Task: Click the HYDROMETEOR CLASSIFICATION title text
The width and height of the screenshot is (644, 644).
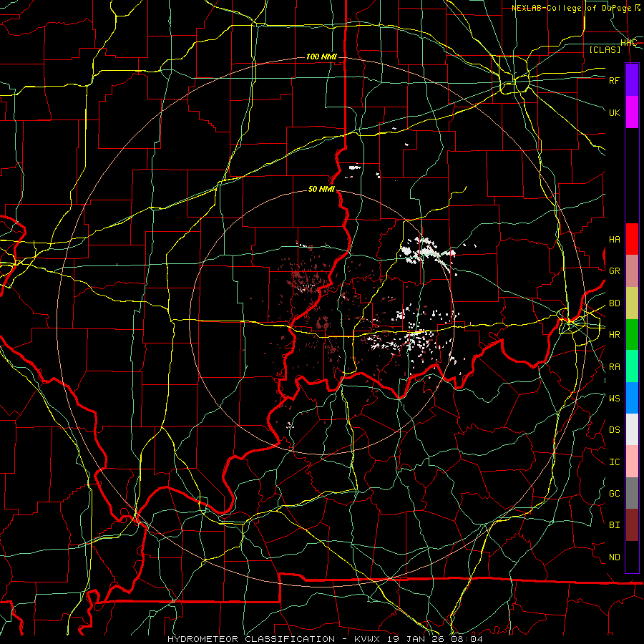Action: [x=251, y=639]
